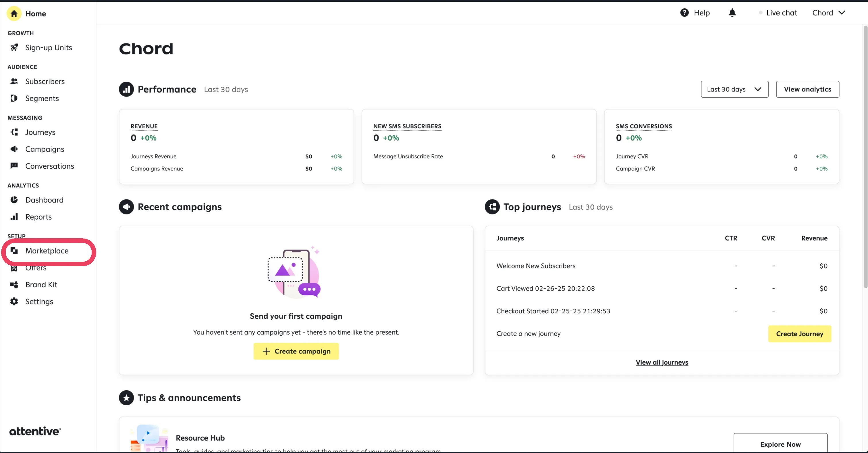The image size is (868, 453).
Task: Click the Brand Kit shapes icon
Action: 14,285
